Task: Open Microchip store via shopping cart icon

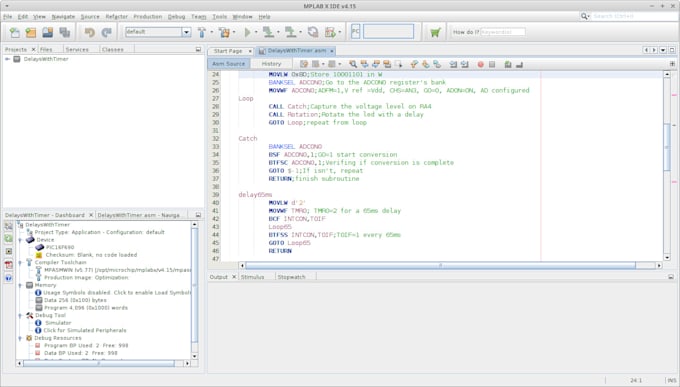Action: (435, 32)
